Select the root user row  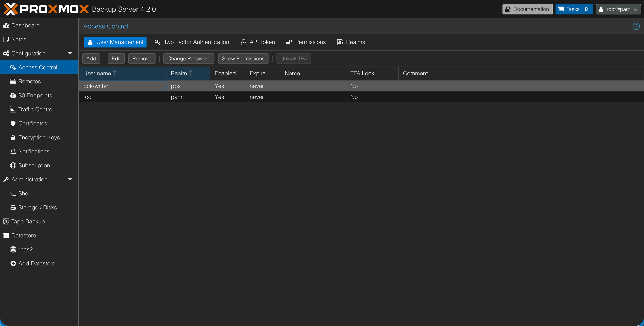click(361, 97)
